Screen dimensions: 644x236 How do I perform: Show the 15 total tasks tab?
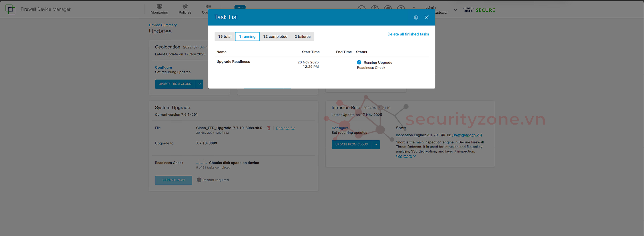[225, 37]
